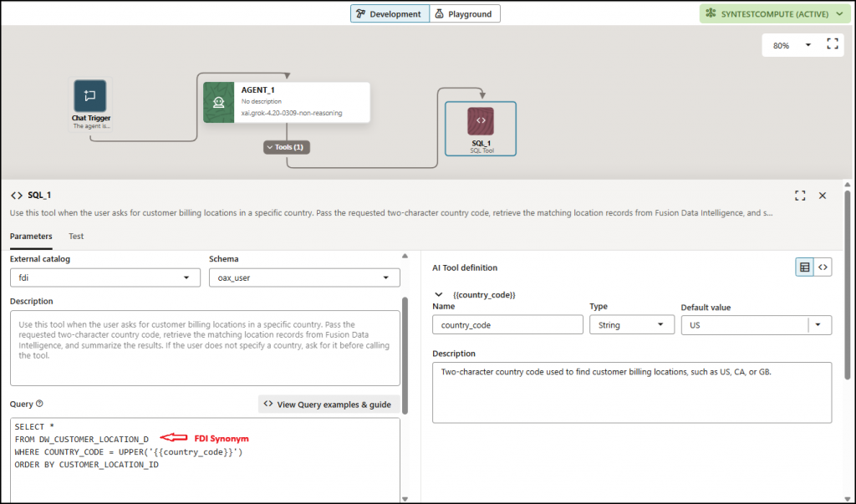Viewport: 856px width, 504px height.
Task: Click inside the SQL Query editor
Action: 205,460
